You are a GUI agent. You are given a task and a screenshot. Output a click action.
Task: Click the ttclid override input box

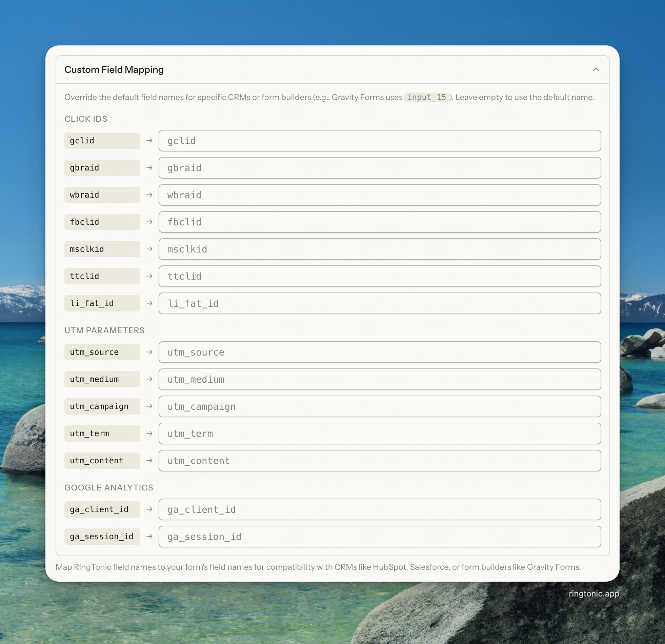point(379,276)
